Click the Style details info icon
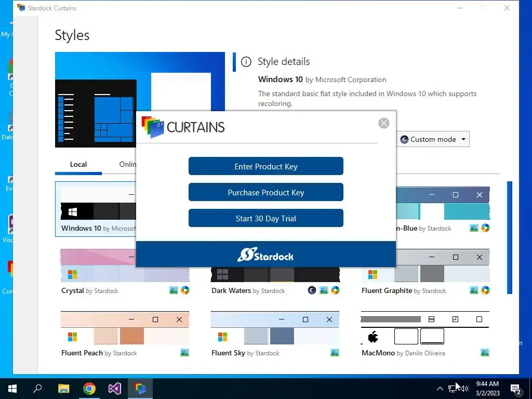This screenshot has height=399, width=532. click(x=246, y=62)
